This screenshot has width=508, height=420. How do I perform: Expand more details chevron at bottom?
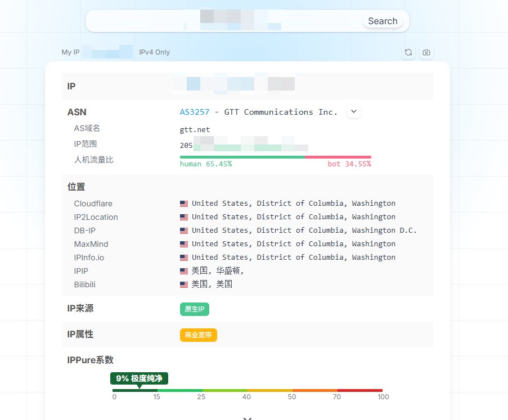(x=248, y=418)
